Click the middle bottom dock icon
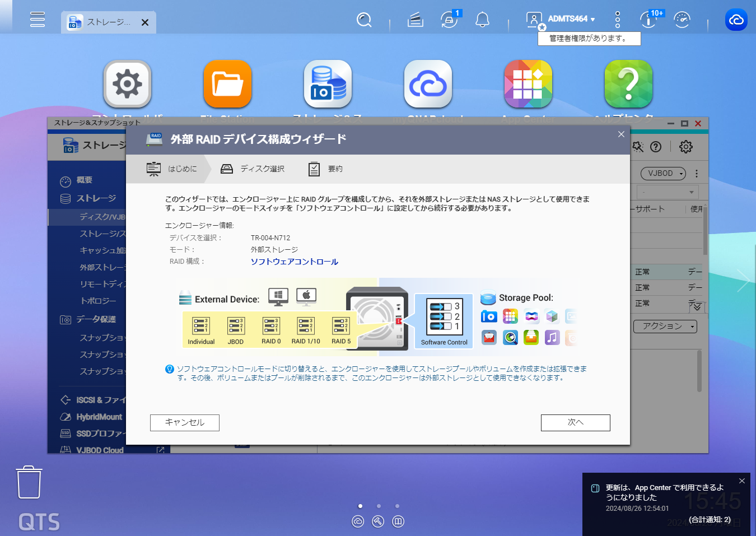Screen dimensions: 756x536 pyautogui.click(x=378, y=521)
